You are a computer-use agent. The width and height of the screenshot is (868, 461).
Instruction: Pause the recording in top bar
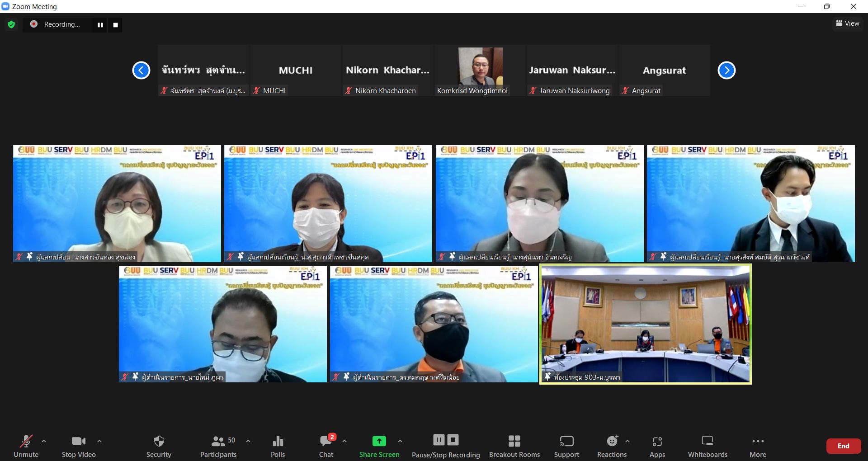100,25
